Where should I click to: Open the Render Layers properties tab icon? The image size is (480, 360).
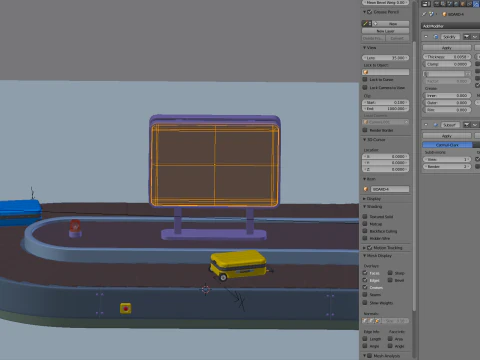tap(443, 4)
